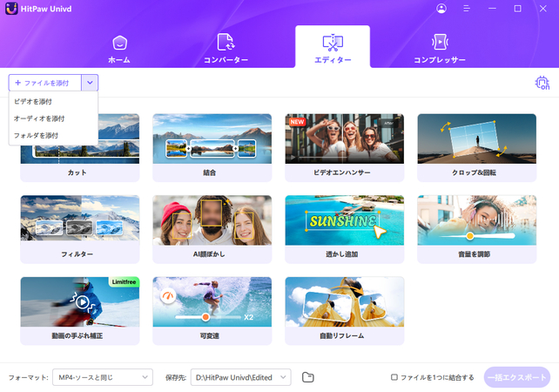The image size is (559, 392).
Task: Choose フォルダを添付 from the menu
Action: (53, 136)
